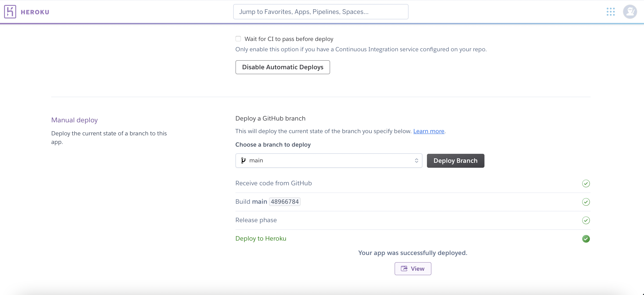Click Disable Automatic Deploys button
This screenshot has height=295, width=644.
(x=282, y=67)
